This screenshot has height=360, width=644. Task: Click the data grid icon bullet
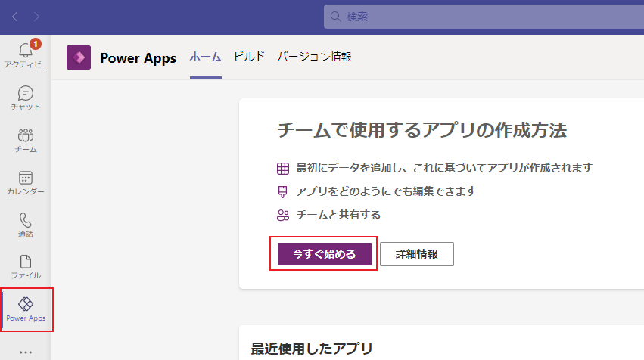(282, 169)
